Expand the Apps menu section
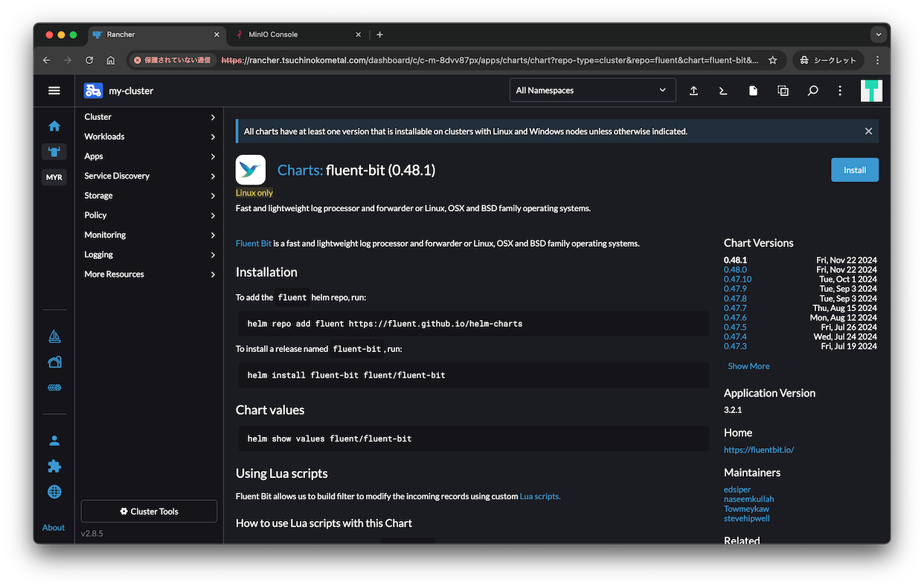924x588 pixels. click(x=150, y=156)
